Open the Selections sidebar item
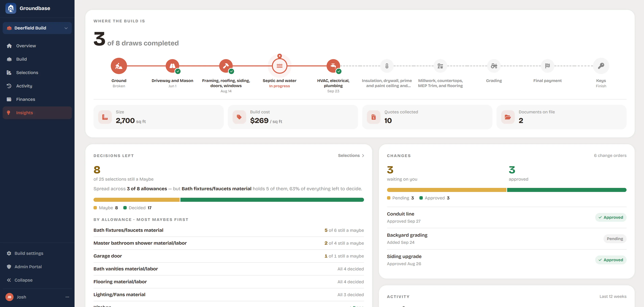Screen dimensions: 644x307 pyautogui.click(x=37, y=73)
